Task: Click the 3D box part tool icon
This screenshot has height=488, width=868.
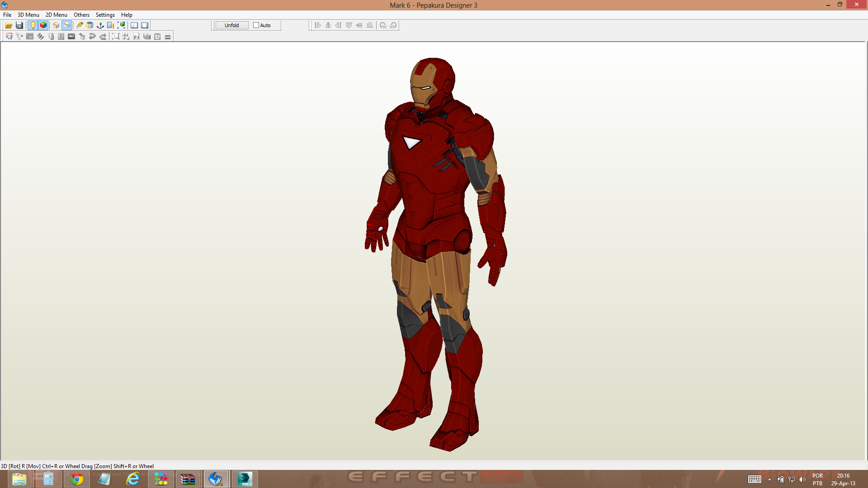Action: tap(82, 37)
